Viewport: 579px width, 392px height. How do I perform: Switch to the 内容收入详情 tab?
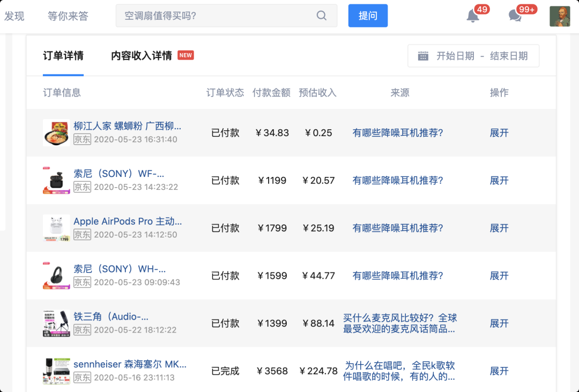click(142, 56)
